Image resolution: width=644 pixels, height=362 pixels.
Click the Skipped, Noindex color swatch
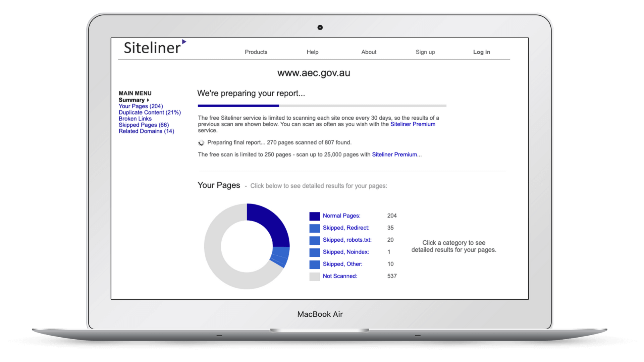coord(314,252)
